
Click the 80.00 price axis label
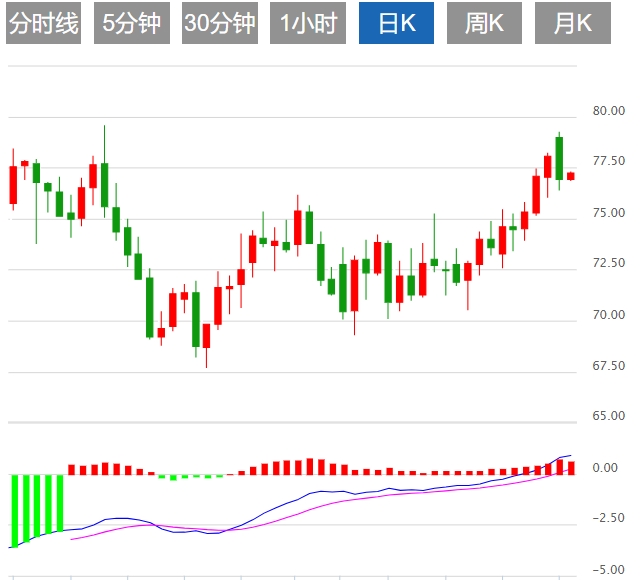pos(608,111)
